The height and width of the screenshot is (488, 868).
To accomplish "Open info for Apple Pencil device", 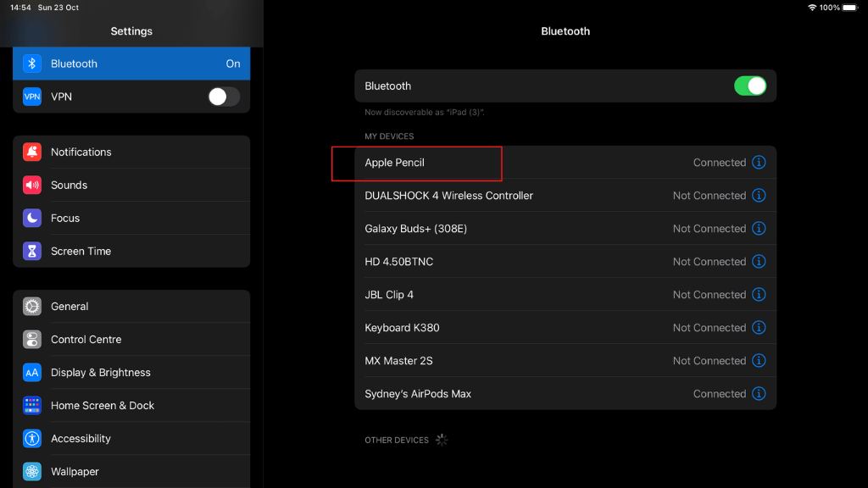I will [759, 162].
